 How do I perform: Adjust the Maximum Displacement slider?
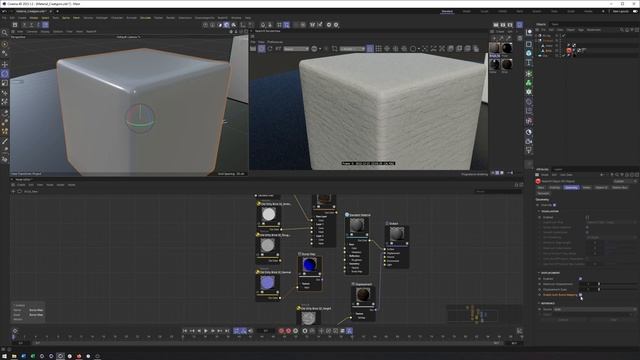point(618,284)
